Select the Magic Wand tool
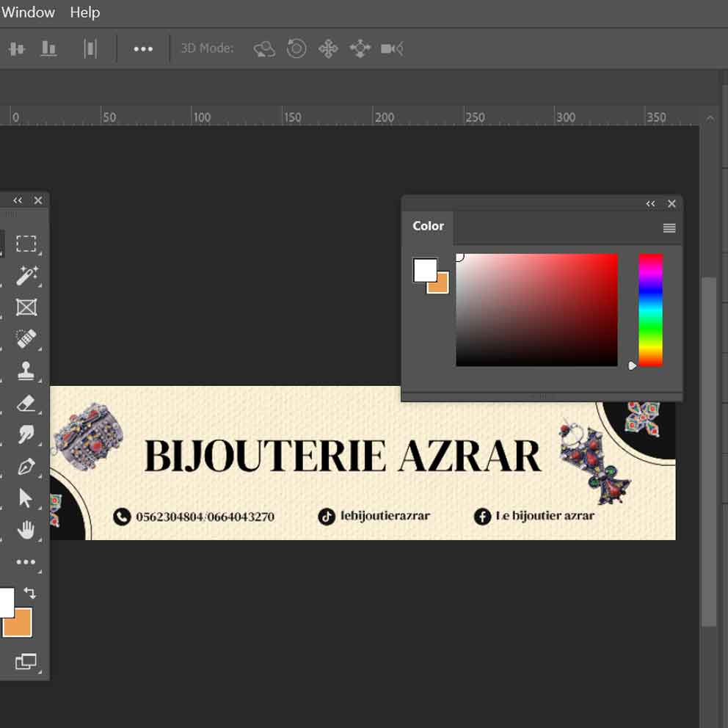This screenshot has width=728, height=728. point(26,276)
